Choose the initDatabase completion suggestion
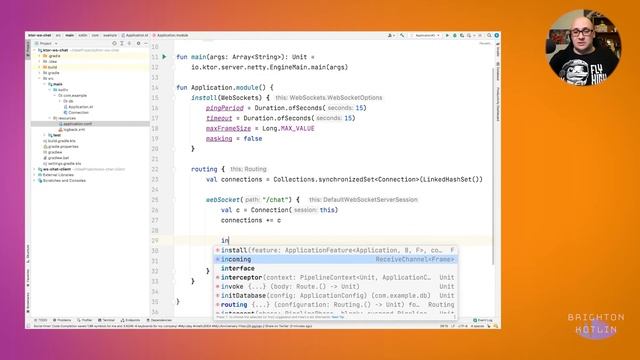The height and width of the screenshot is (360, 640). tap(336, 296)
